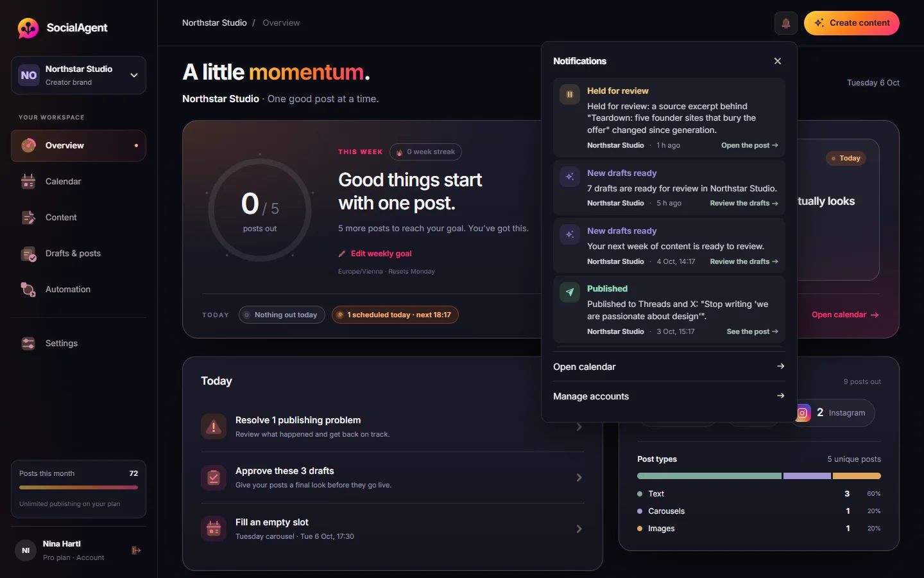
Task: Click the checklist icon for Approve these 3 drafts
Action: 214,478
